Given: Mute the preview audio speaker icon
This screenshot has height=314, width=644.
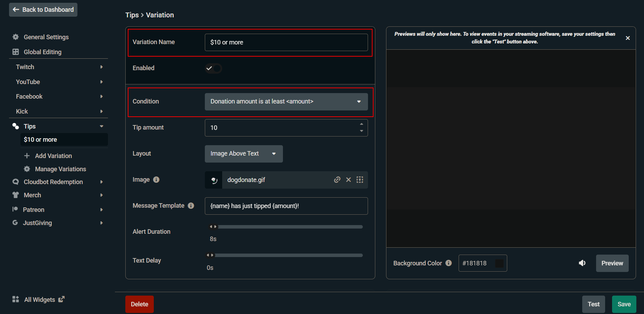Looking at the screenshot, I should click(x=582, y=263).
